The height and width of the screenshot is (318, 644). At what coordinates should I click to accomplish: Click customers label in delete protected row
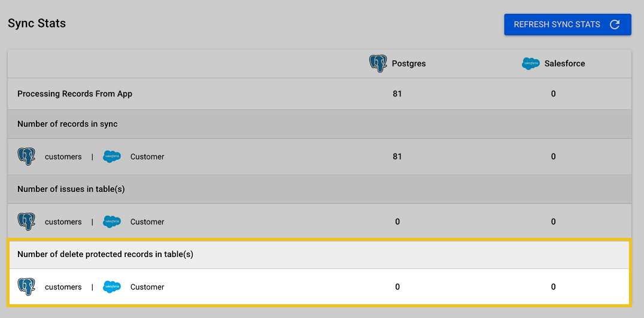point(63,287)
